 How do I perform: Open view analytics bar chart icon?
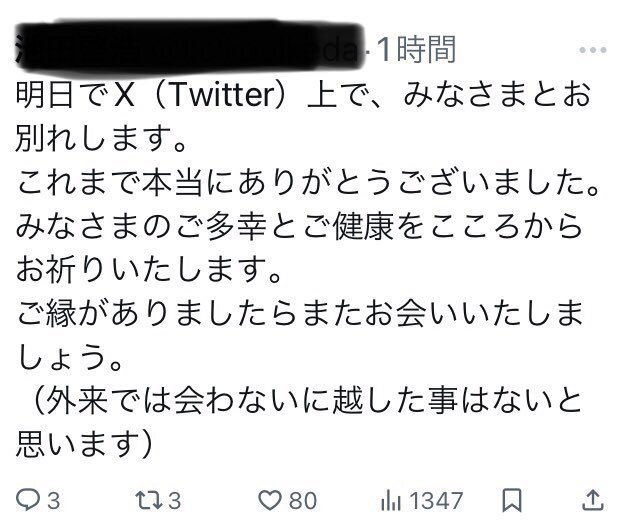[x=391, y=501]
